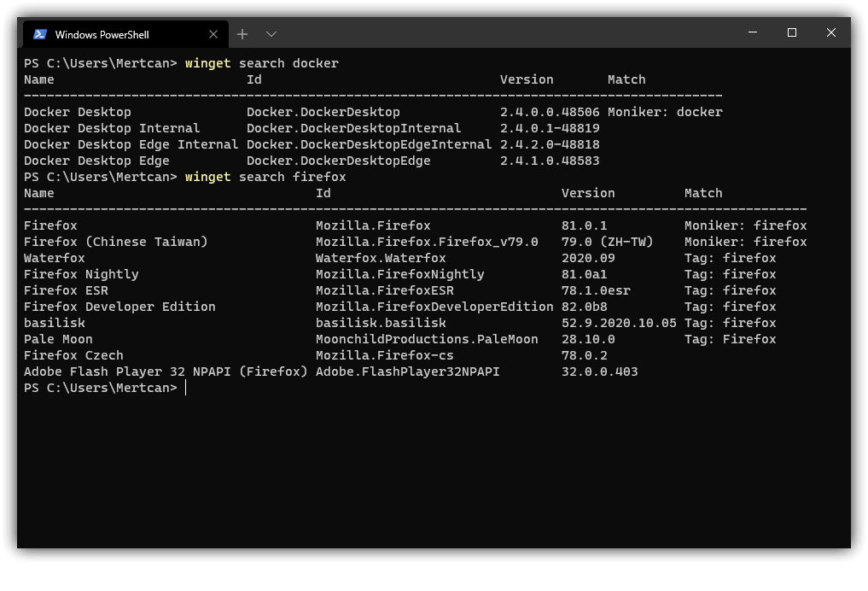Viewport: 868px width, 591px height.
Task: Click 'Moniker: firefox' in the row with version 81.0.1
Action: 746,225
